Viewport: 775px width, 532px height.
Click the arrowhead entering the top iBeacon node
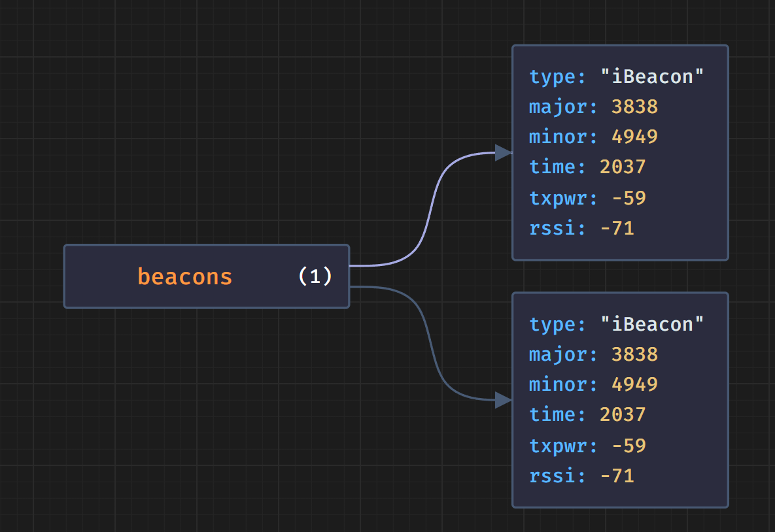[503, 153]
